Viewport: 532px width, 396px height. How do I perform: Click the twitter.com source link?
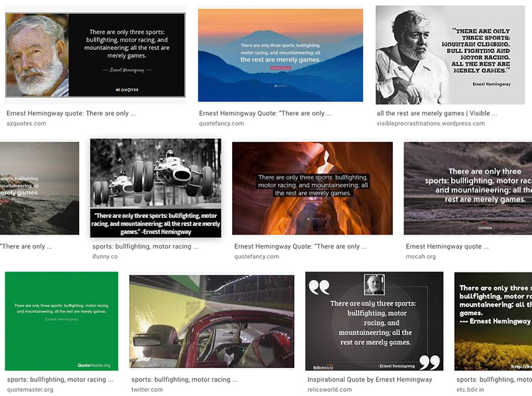click(x=147, y=389)
